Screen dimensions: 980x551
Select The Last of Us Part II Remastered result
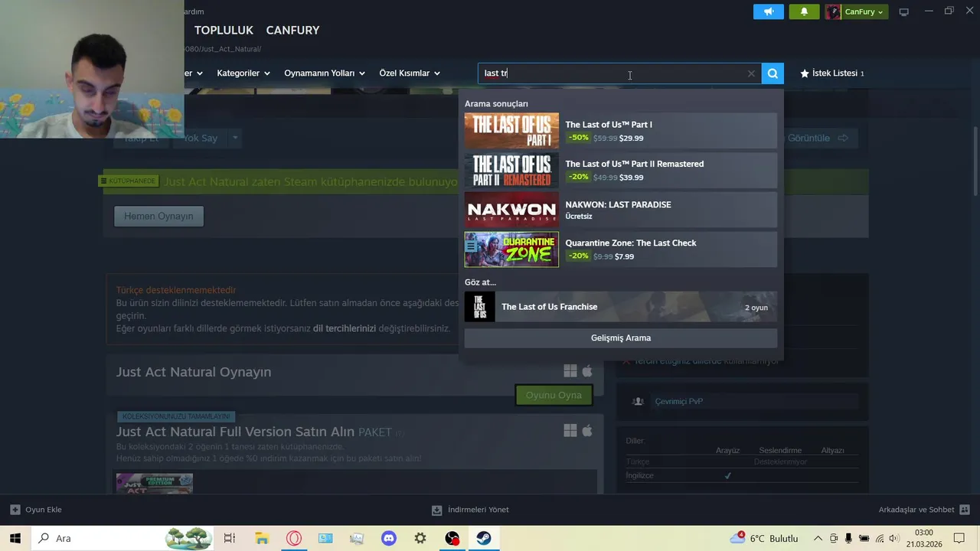point(621,170)
